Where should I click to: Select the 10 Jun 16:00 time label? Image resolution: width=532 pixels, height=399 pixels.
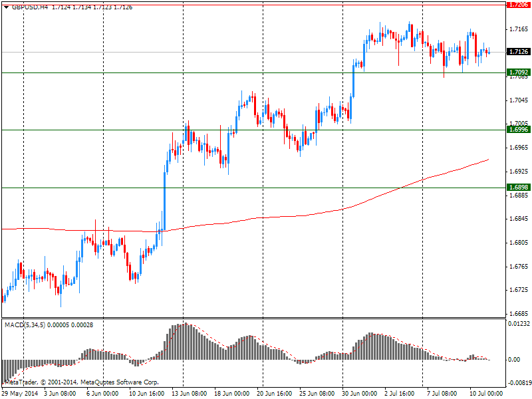click(x=147, y=394)
